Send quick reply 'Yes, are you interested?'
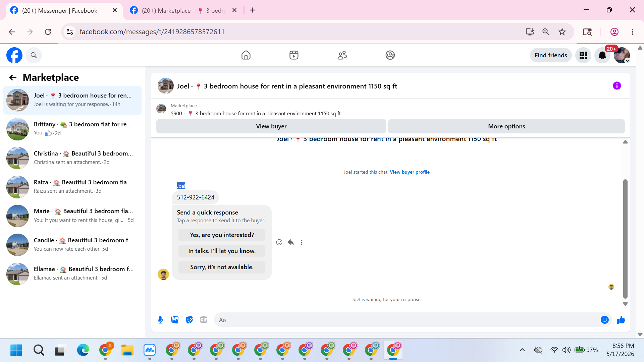The image size is (644, 362). point(222,235)
